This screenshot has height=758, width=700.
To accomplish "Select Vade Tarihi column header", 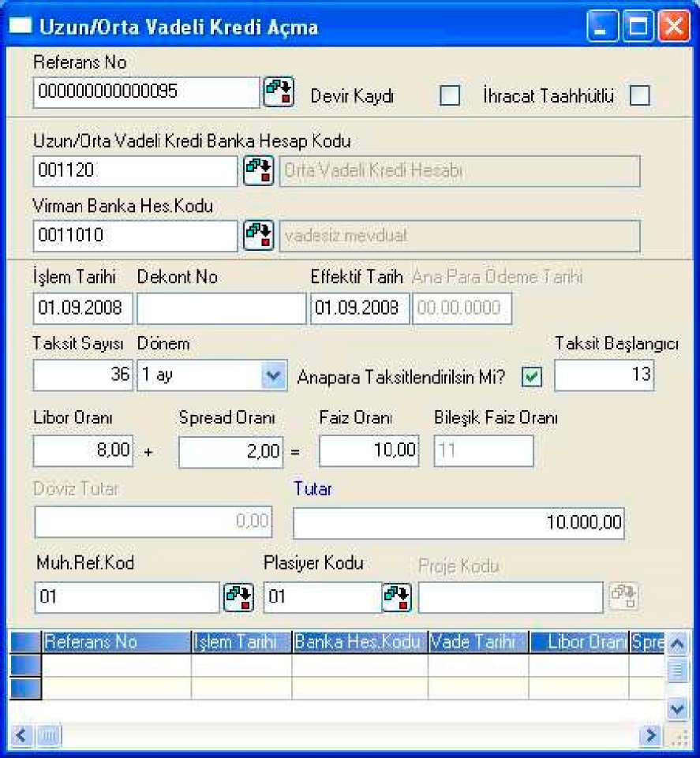I will click(x=478, y=642).
